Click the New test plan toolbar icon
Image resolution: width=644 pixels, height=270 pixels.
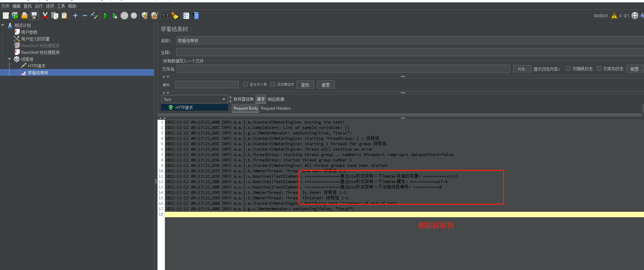point(6,16)
